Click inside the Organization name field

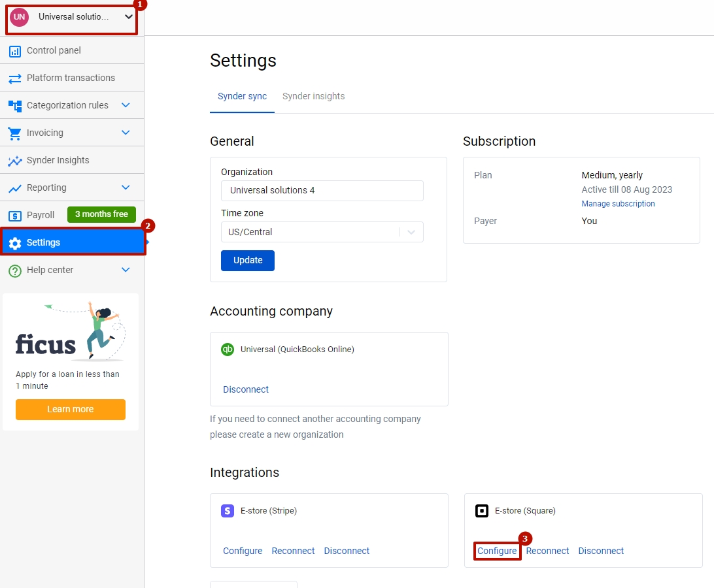[x=322, y=191]
